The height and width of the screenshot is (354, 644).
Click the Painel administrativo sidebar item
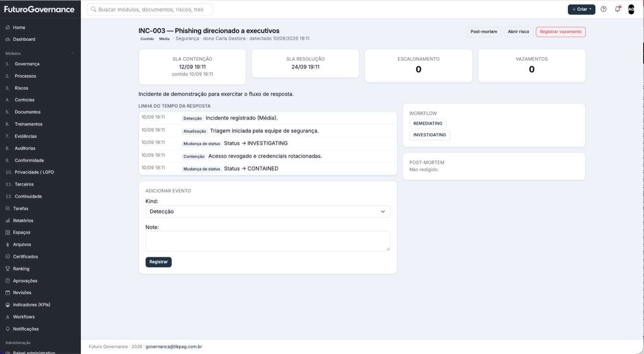pyautogui.click(x=34, y=352)
